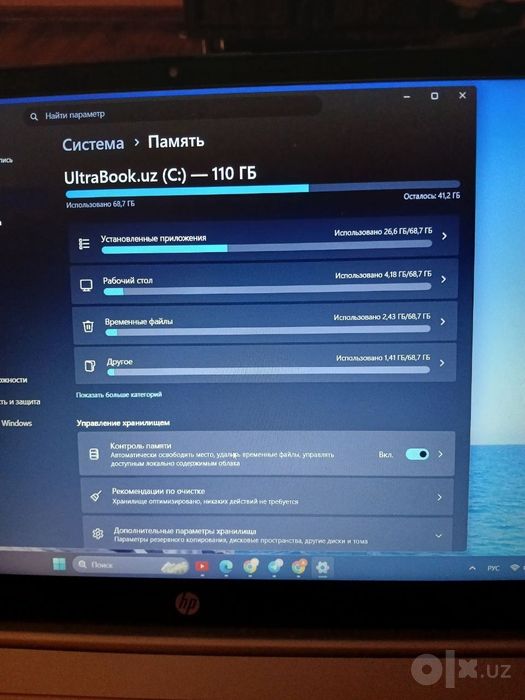Open the Windows Start menu
This screenshot has width=525, height=700.
tap(59, 564)
